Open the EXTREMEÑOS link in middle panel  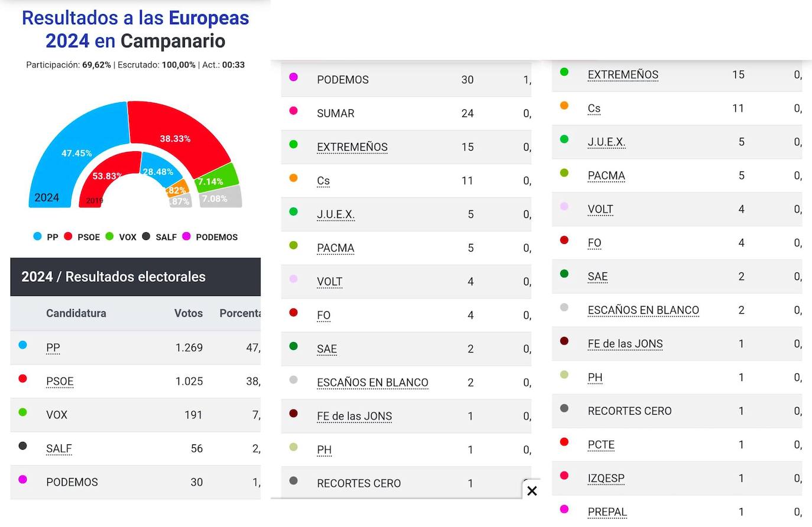coord(352,147)
